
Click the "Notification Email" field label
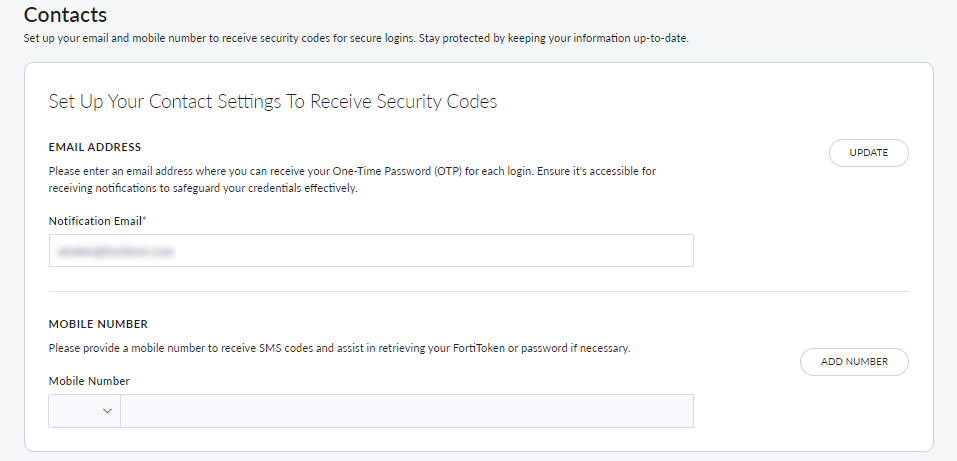coord(94,220)
